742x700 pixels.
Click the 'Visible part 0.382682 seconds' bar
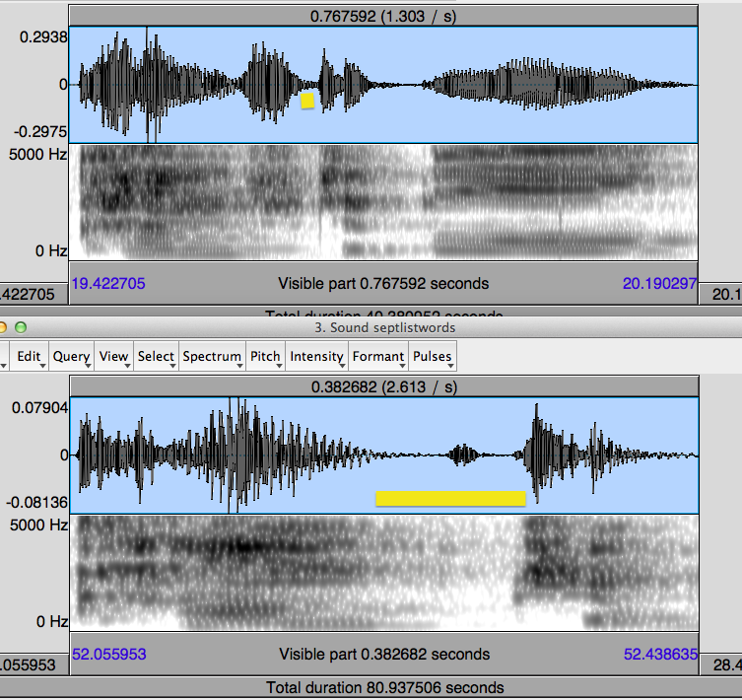pyautogui.click(x=384, y=655)
